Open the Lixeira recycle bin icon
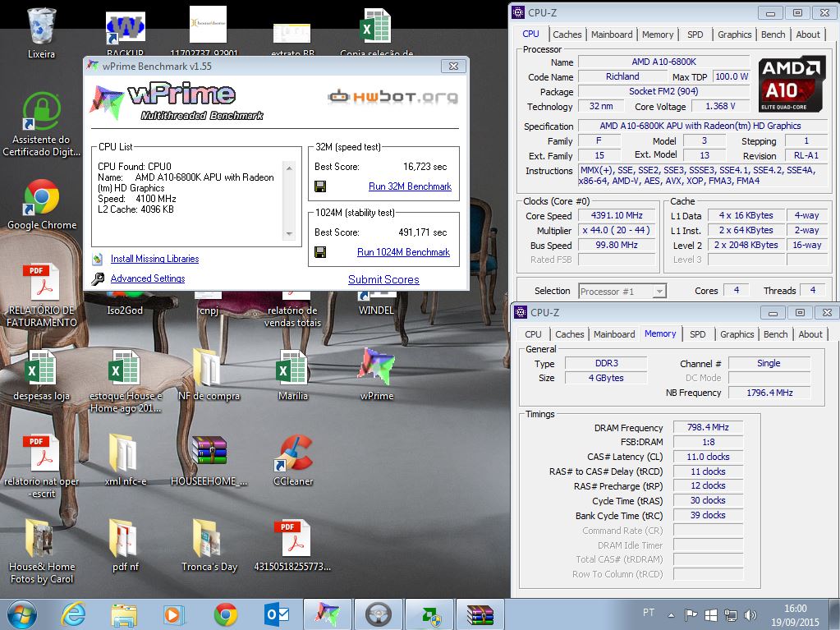 [x=41, y=33]
